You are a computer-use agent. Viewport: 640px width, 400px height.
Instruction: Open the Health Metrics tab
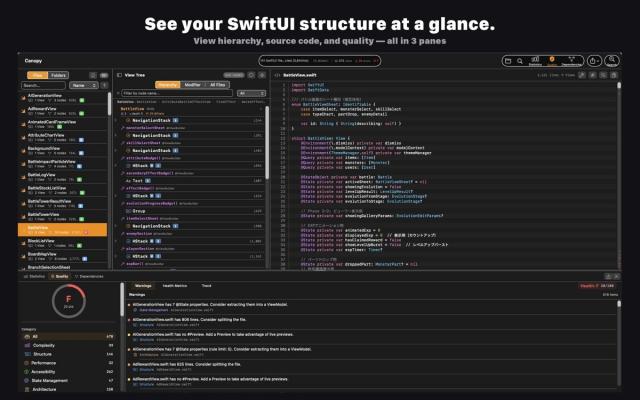tap(175, 286)
